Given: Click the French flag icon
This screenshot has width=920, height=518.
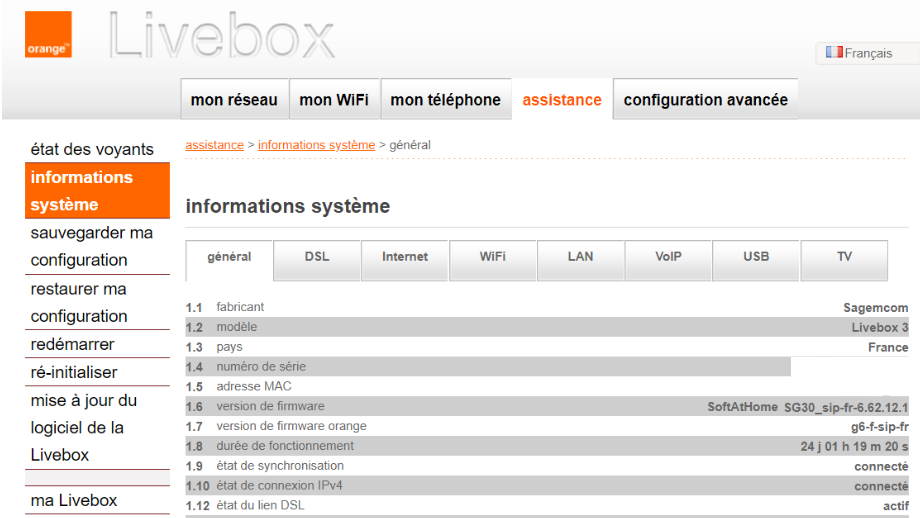Looking at the screenshot, I should (x=834, y=52).
